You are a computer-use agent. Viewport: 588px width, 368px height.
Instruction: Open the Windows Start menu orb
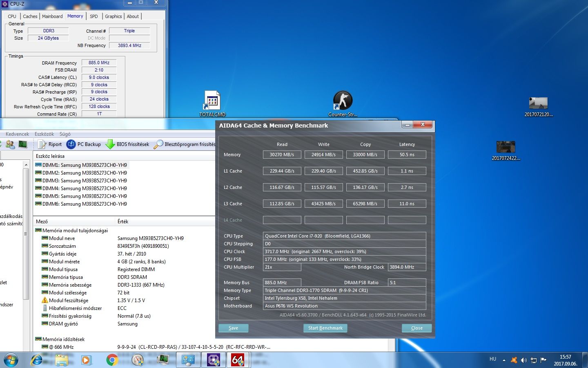coord(11,360)
